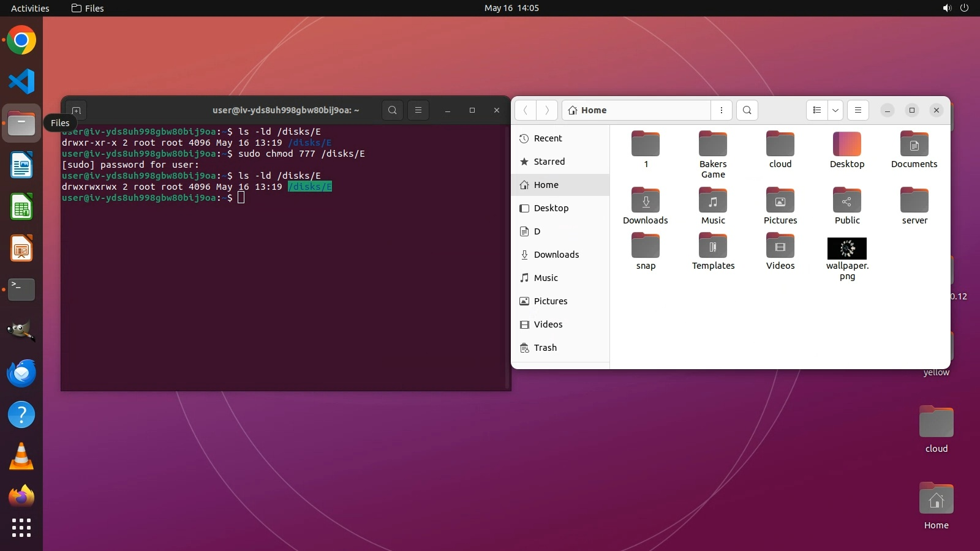
Task: Open the volume system tray icon
Action: (947, 8)
